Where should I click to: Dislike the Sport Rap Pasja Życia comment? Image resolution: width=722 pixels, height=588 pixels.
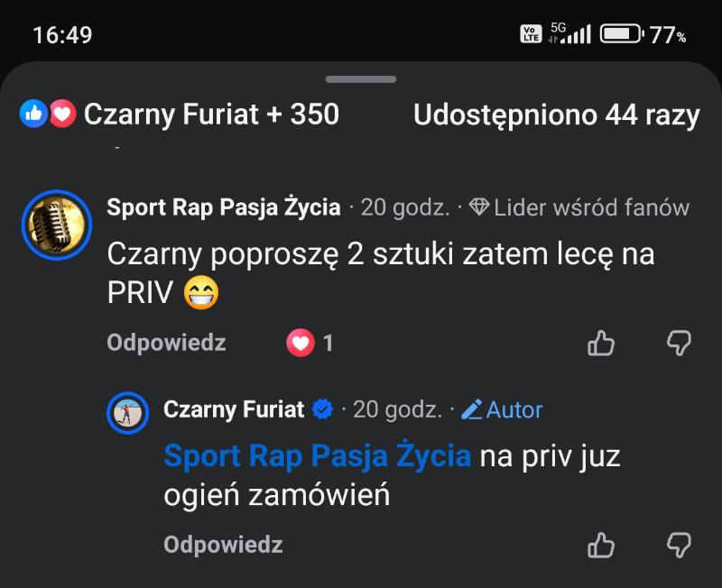coord(679,343)
